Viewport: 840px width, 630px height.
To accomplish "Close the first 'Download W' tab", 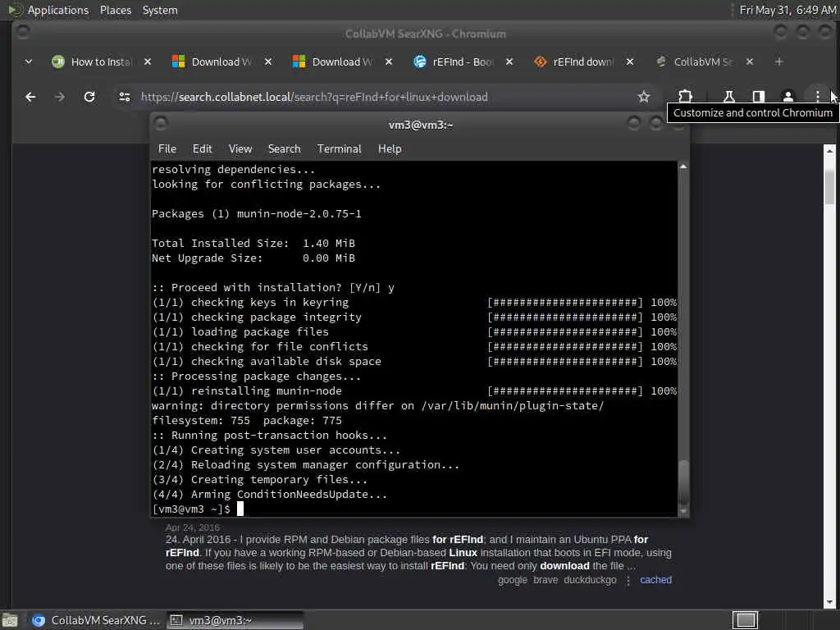I will click(268, 62).
